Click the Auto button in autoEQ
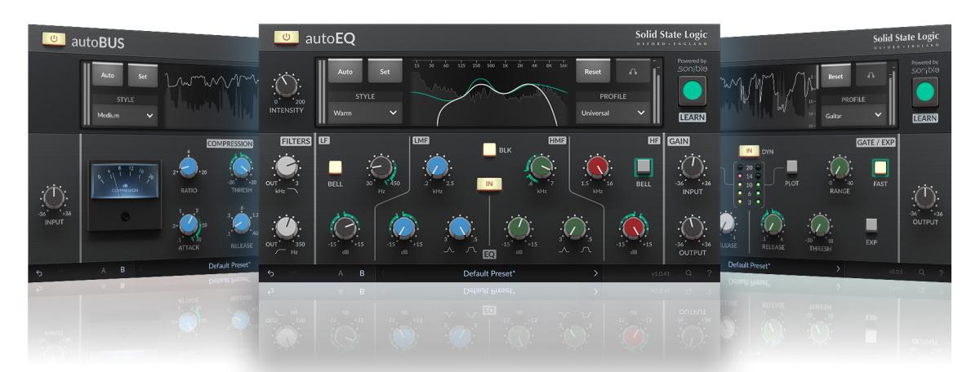Viewport: 980px width, 372px height. click(345, 72)
